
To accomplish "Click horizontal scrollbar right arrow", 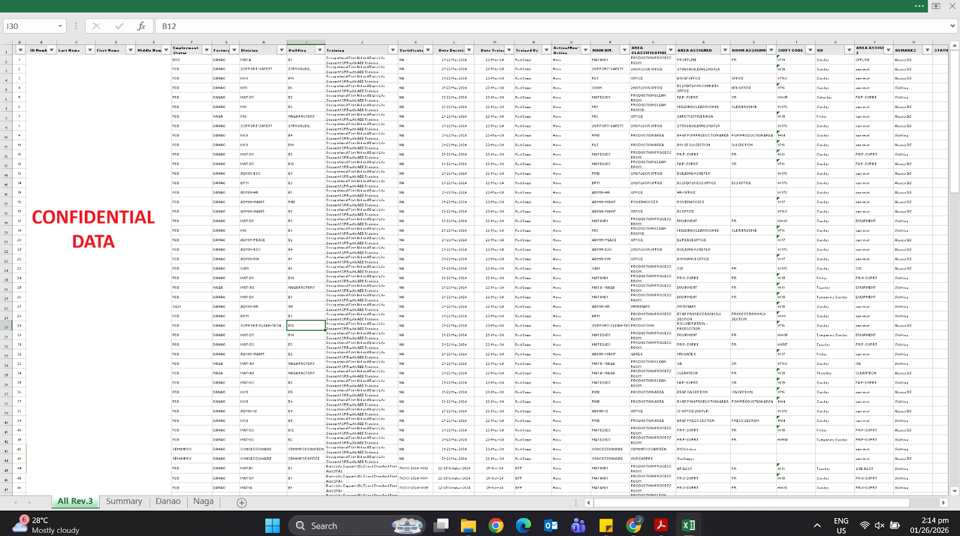I will coord(943,502).
